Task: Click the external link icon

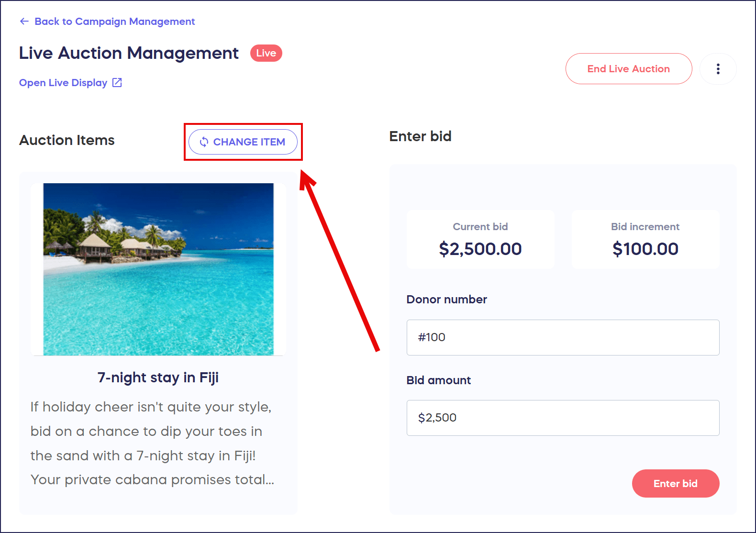Action: pyautogui.click(x=117, y=83)
